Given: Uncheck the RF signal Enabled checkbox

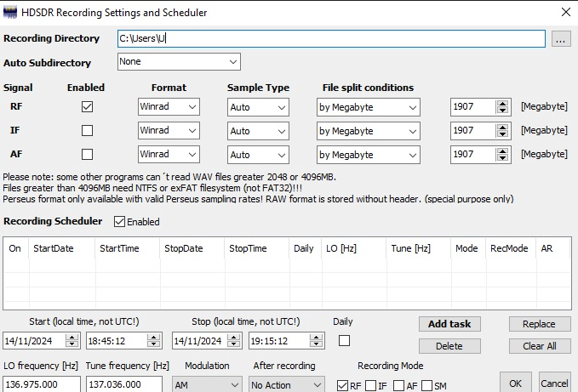Looking at the screenshot, I should pos(88,107).
